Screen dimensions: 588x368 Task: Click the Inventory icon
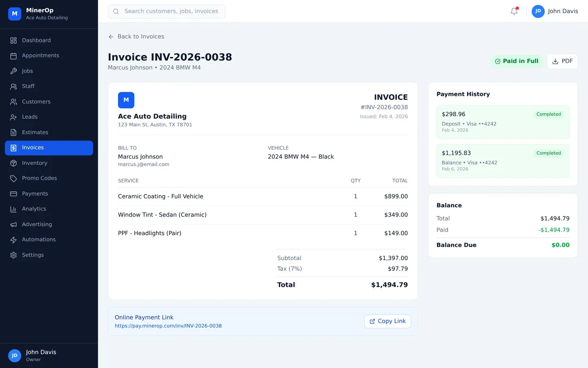13,163
